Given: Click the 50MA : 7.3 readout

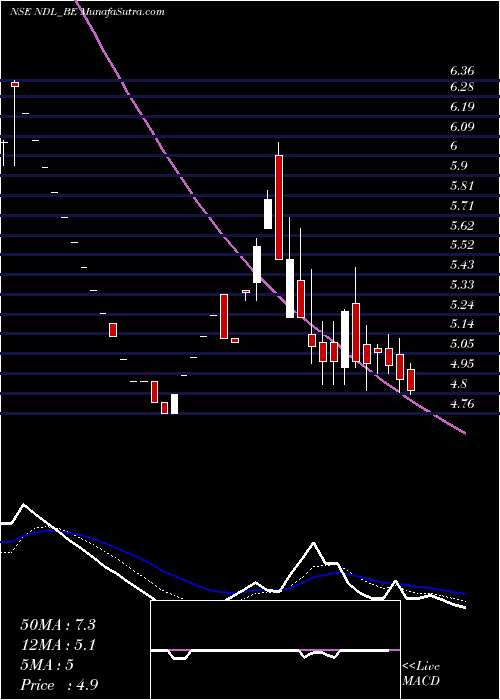Looking at the screenshot, I should (x=58, y=624).
